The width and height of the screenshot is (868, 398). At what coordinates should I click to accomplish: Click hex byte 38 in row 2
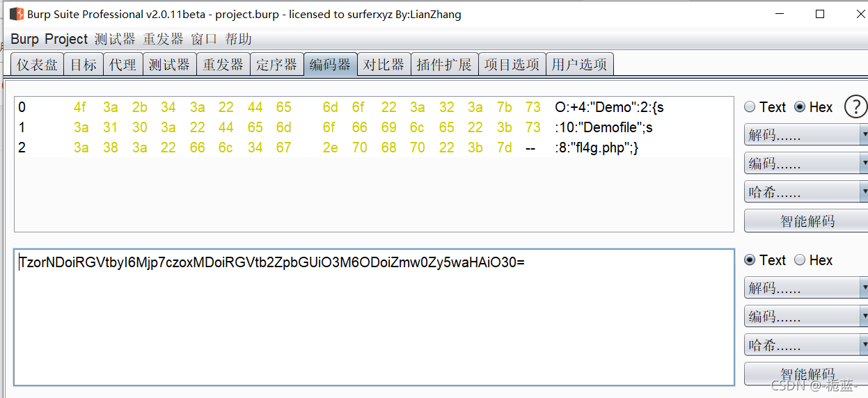click(110, 148)
